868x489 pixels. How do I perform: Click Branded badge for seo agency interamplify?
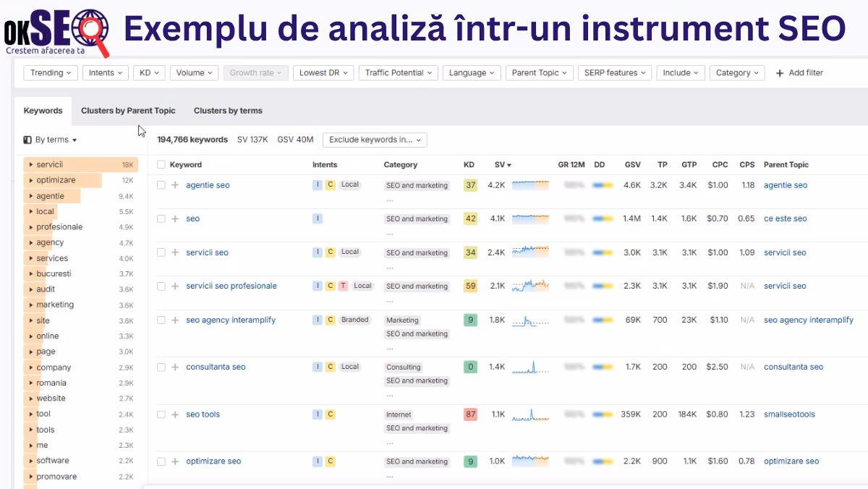[x=355, y=320]
